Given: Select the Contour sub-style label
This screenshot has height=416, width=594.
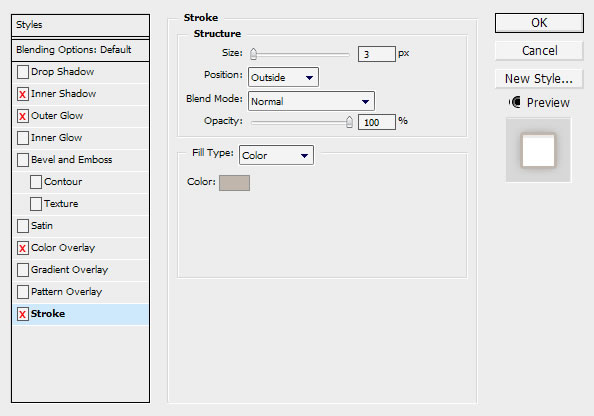Looking at the screenshot, I should (x=63, y=181).
